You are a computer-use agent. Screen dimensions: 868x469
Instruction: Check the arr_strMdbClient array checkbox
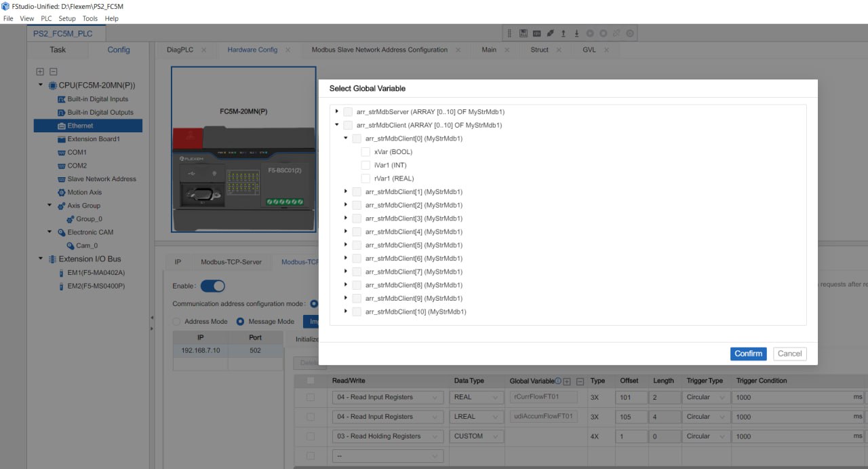348,125
